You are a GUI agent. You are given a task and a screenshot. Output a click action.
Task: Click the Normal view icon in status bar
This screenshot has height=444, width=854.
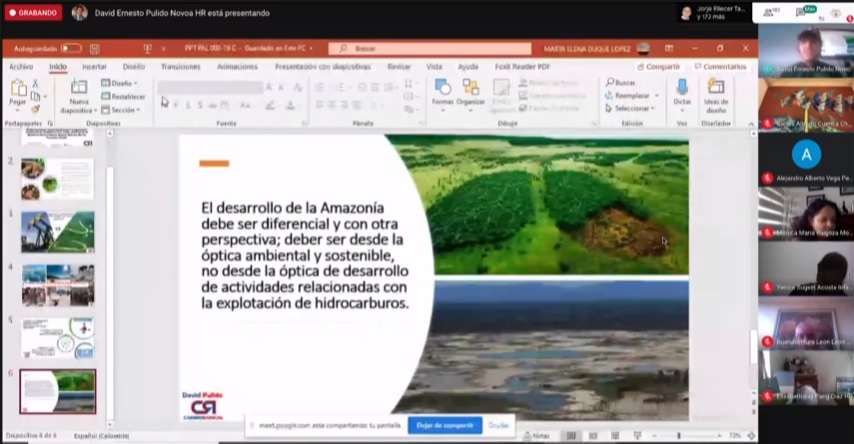point(571,436)
